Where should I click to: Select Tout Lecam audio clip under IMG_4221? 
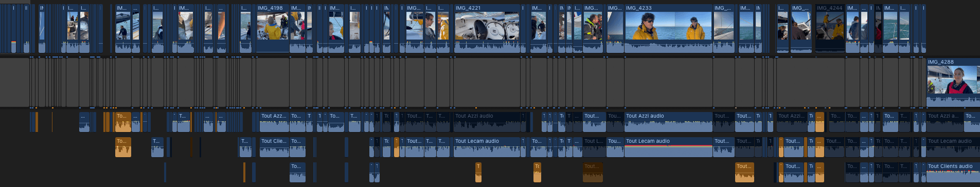(487, 147)
